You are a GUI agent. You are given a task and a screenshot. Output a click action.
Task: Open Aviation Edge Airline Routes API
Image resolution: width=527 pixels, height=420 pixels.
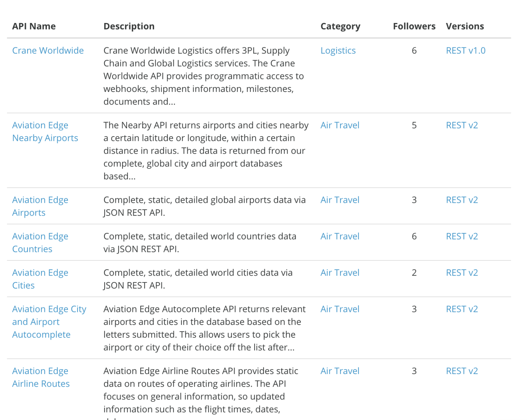(x=41, y=377)
